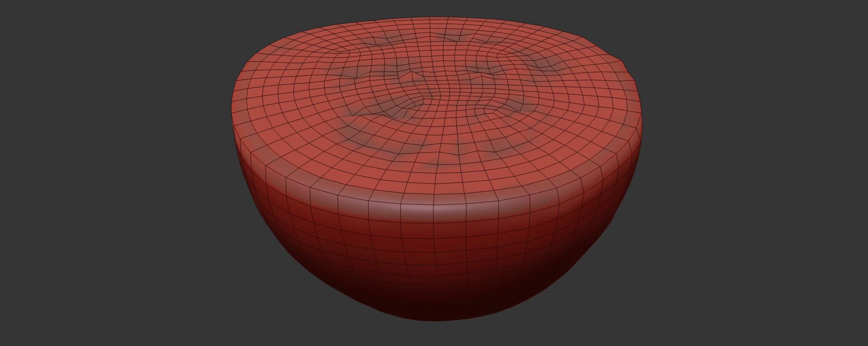The image size is (868, 346).
Task: Click the empty background below the mesh
Action: click(x=434, y=335)
